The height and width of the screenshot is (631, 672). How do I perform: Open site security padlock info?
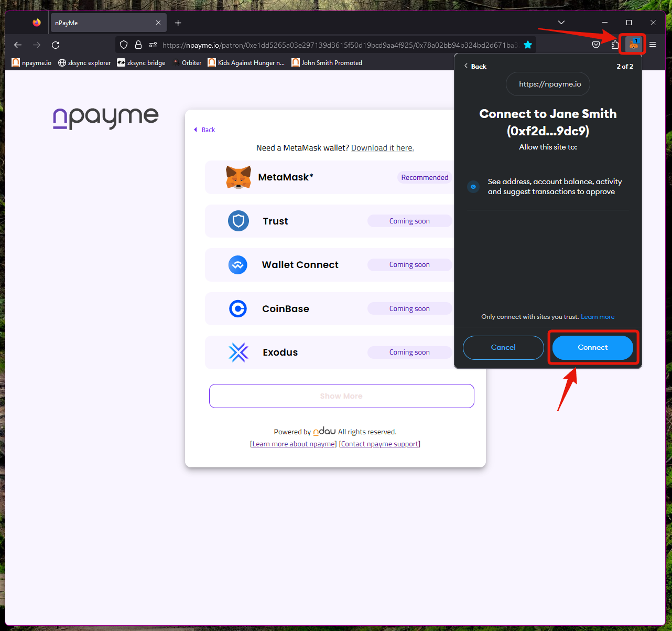tap(138, 45)
